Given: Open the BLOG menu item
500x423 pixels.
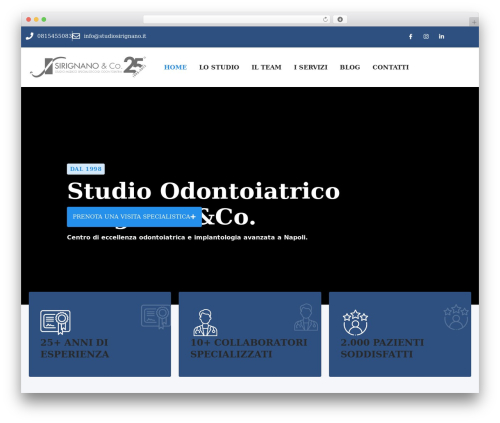Looking at the screenshot, I should 350,67.
